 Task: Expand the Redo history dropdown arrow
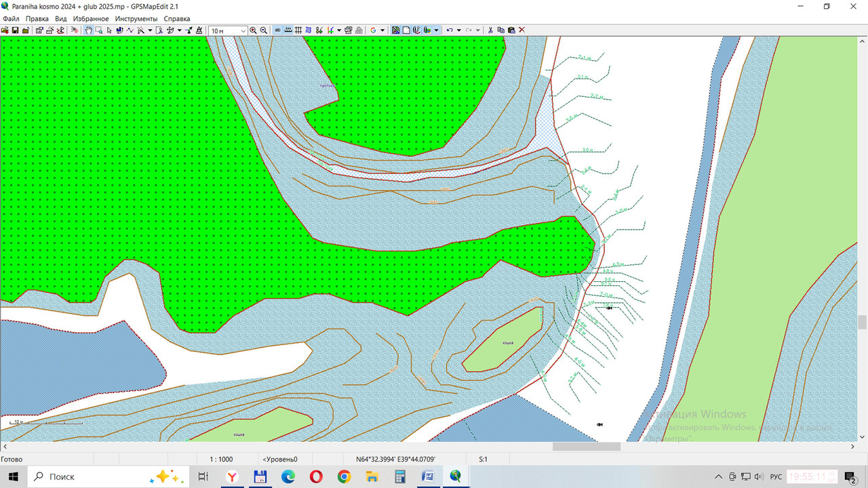click(x=478, y=30)
